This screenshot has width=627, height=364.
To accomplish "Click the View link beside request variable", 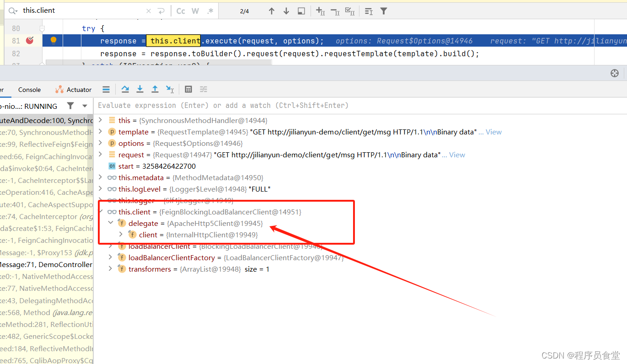I will (457, 155).
